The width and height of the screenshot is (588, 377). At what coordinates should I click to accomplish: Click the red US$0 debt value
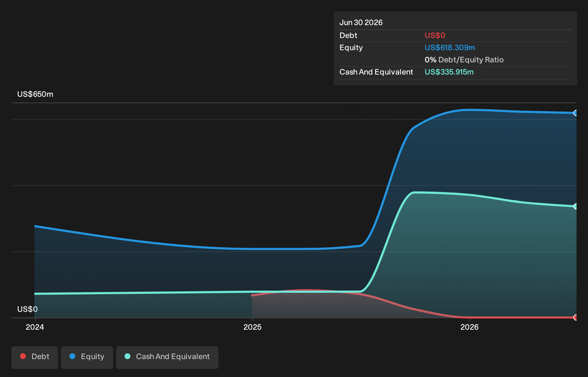[x=435, y=35]
